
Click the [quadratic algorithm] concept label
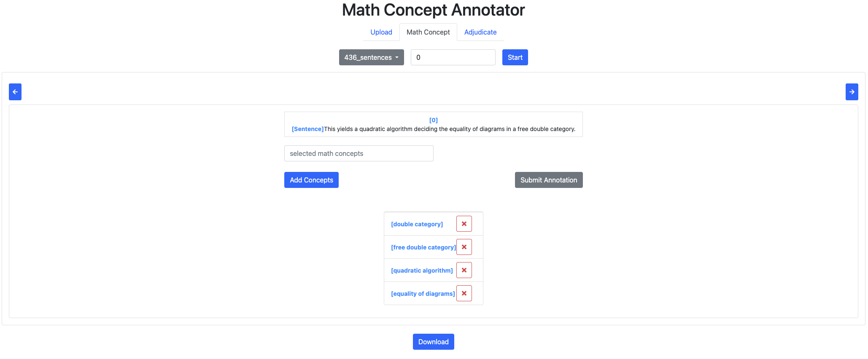click(422, 271)
